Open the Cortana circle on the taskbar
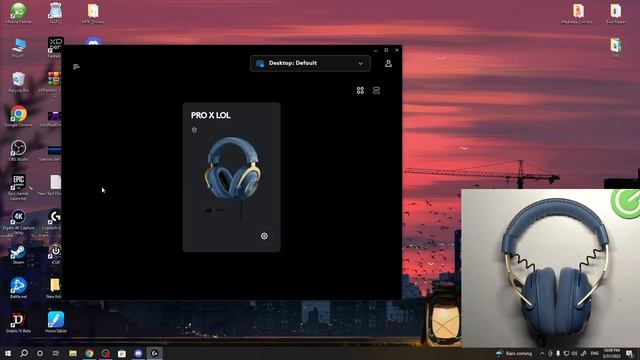The height and width of the screenshot is (360, 640). click(40, 353)
